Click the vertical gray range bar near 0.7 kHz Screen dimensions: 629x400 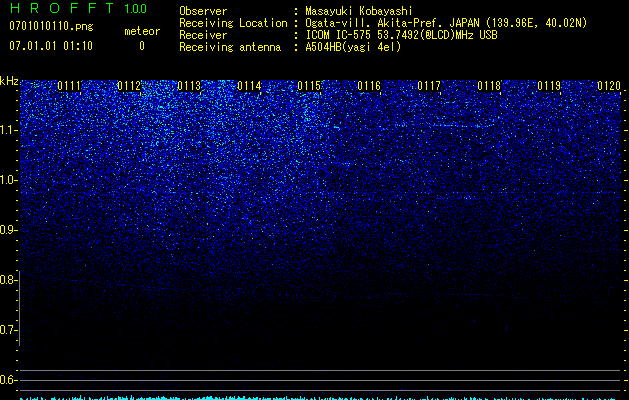(19, 308)
